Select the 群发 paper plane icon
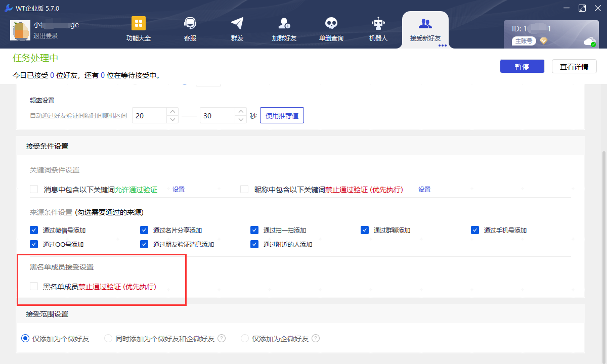607x364 pixels. tap(237, 24)
